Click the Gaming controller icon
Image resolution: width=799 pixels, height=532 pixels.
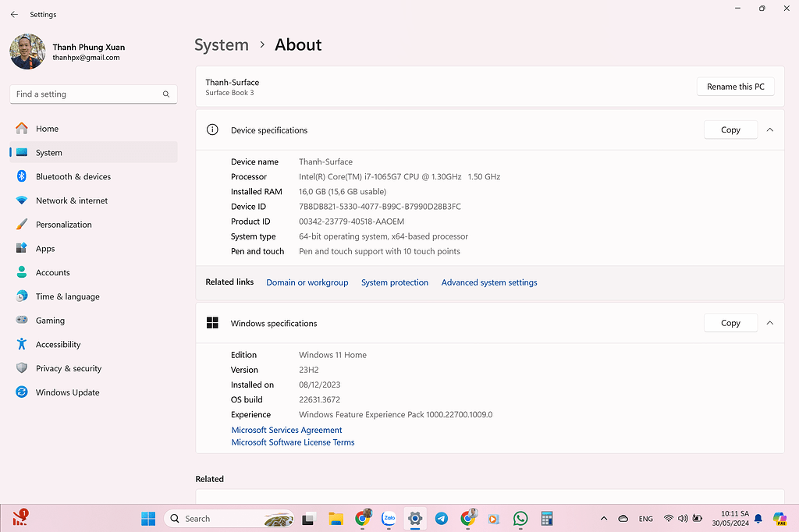point(21,320)
